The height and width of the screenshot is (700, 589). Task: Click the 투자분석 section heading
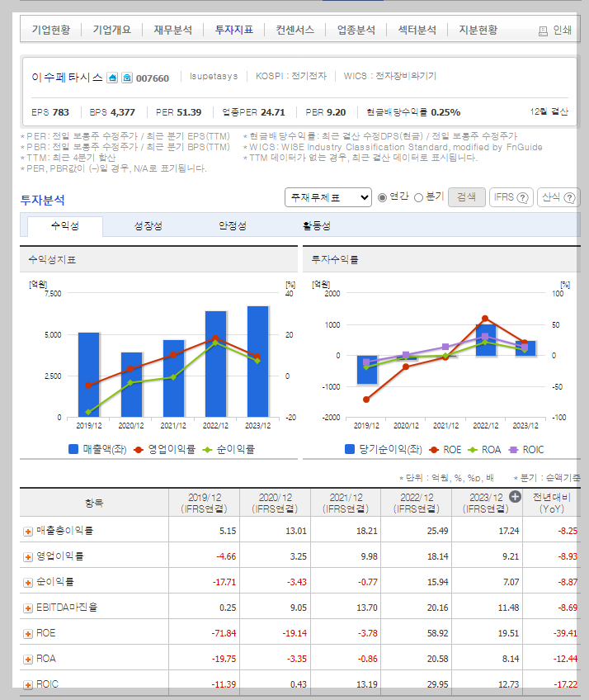(x=42, y=200)
